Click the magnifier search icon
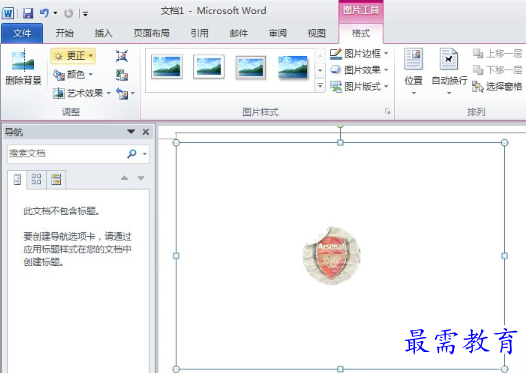Image resolution: width=526 pixels, height=373 pixels. point(132,154)
